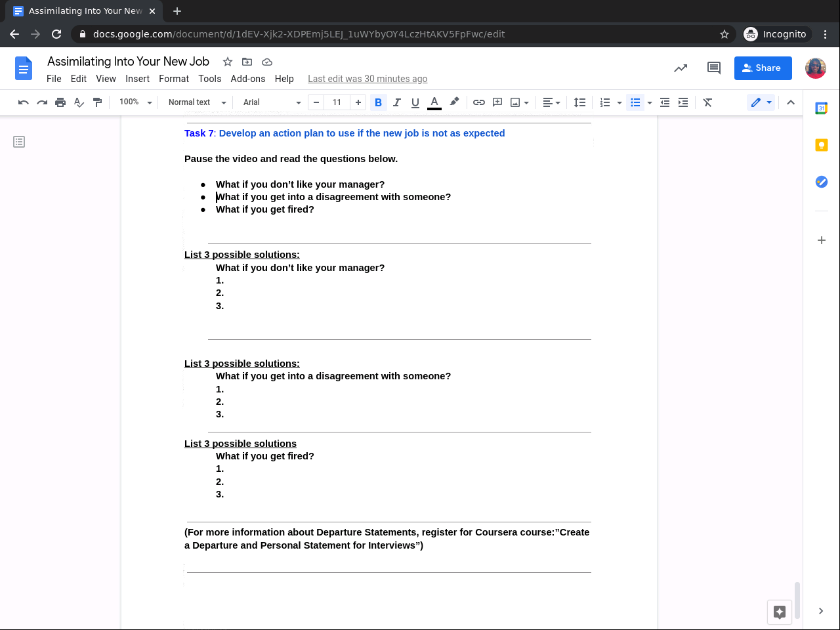Open image insert options arrow

(x=526, y=102)
